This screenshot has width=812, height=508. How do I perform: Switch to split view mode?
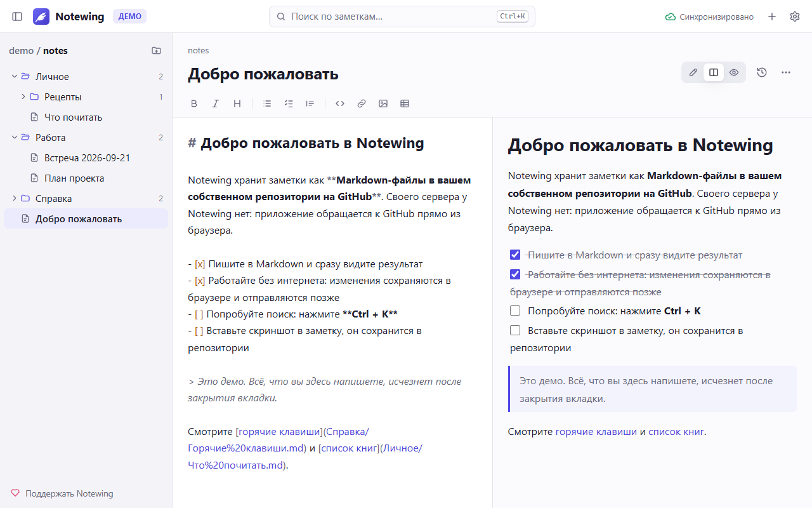point(714,72)
